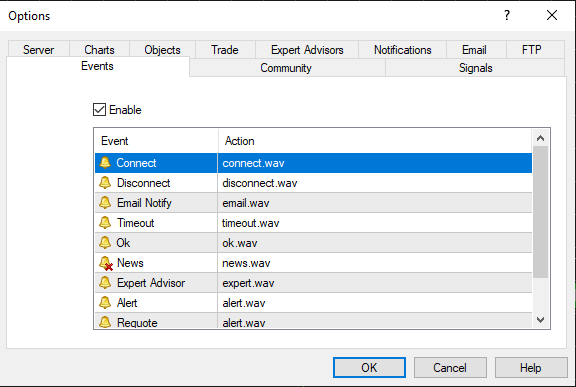
Task: Select the Signals tab
Action: [x=475, y=68]
